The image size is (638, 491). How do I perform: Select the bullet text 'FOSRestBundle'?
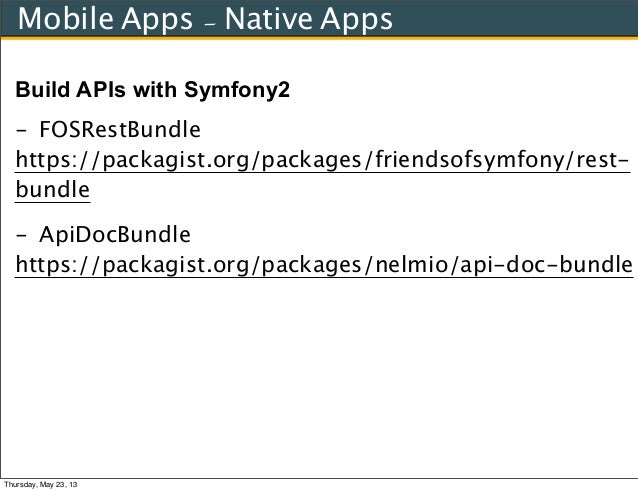pyautogui.click(x=120, y=130)
